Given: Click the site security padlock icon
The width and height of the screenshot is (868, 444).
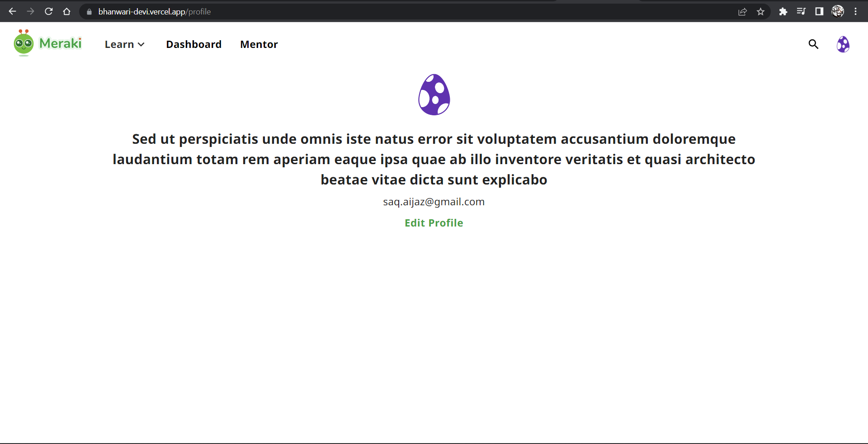Looking at the screenshot, I should click(89, 12).
